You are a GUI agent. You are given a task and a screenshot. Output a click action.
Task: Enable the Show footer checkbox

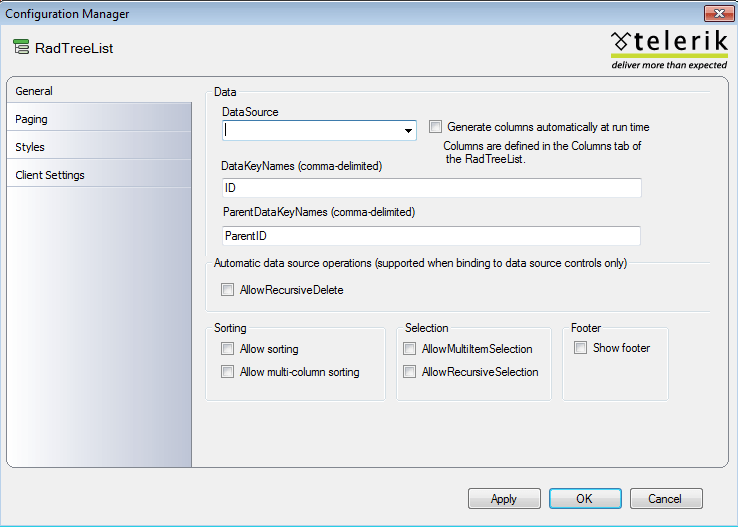click(580, 348)
